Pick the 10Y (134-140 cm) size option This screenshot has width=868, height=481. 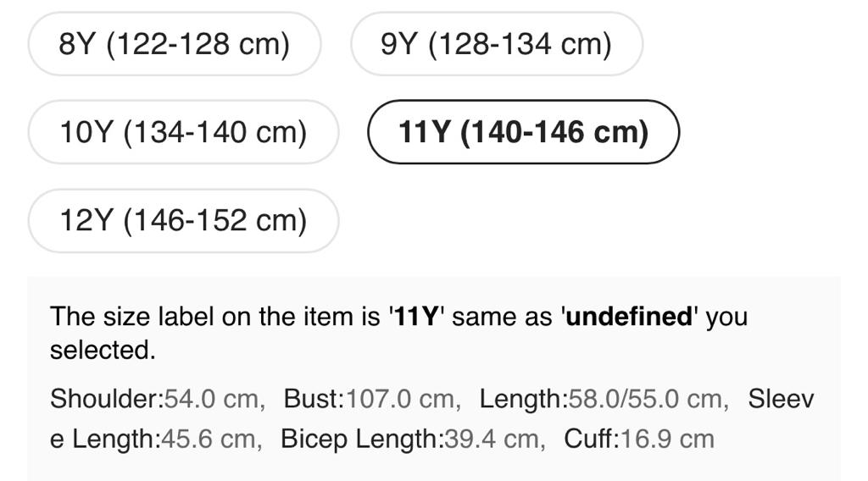click(x=183, y=132)
